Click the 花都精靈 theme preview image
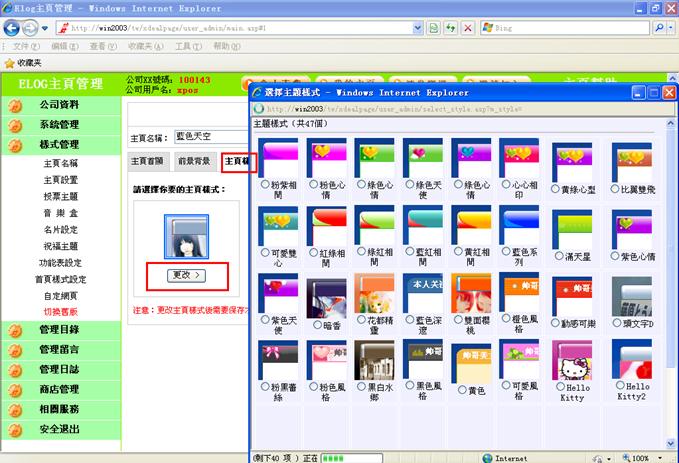Viewport: 679px width, 463px height. tap(374, 294)
